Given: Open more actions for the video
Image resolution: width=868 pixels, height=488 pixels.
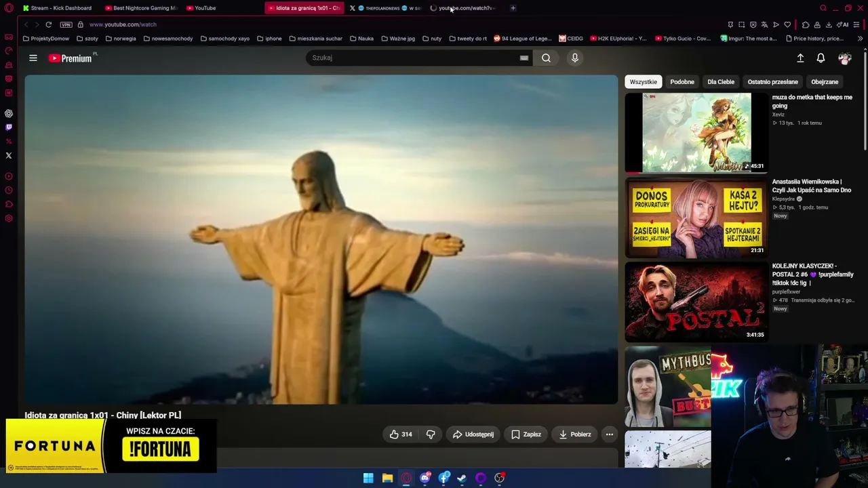Looking at the screenshot, I should click(x=609, y=434).
